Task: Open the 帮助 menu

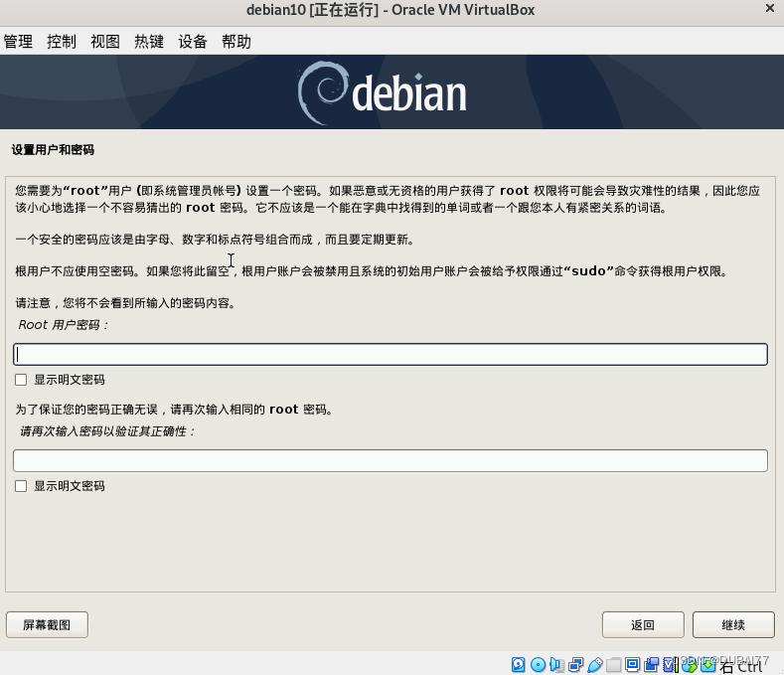Action: click(x=236, y=41)
